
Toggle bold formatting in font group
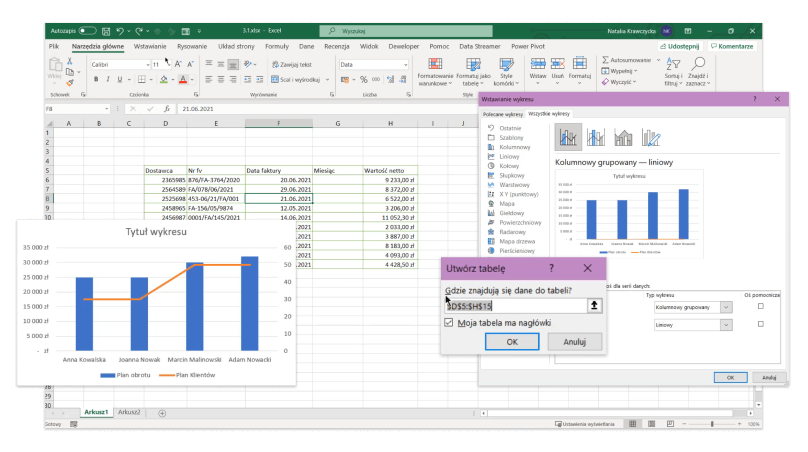[95, 79]
